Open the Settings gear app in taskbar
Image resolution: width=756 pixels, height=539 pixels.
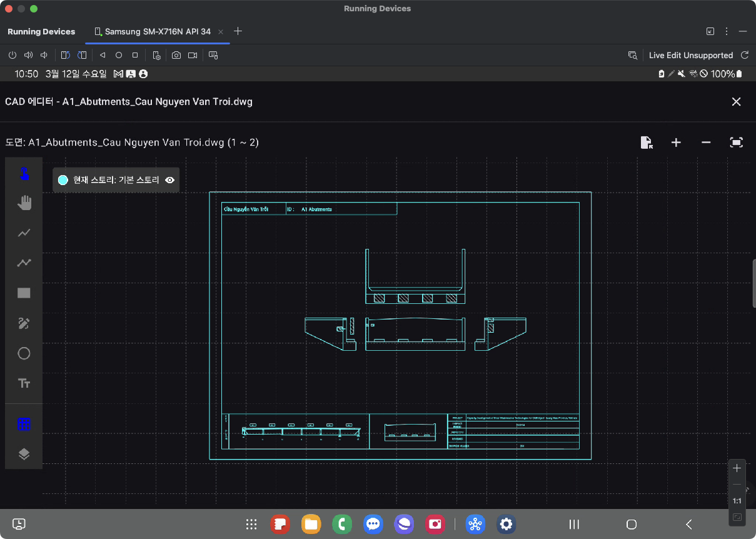click(x=506, y=524)
